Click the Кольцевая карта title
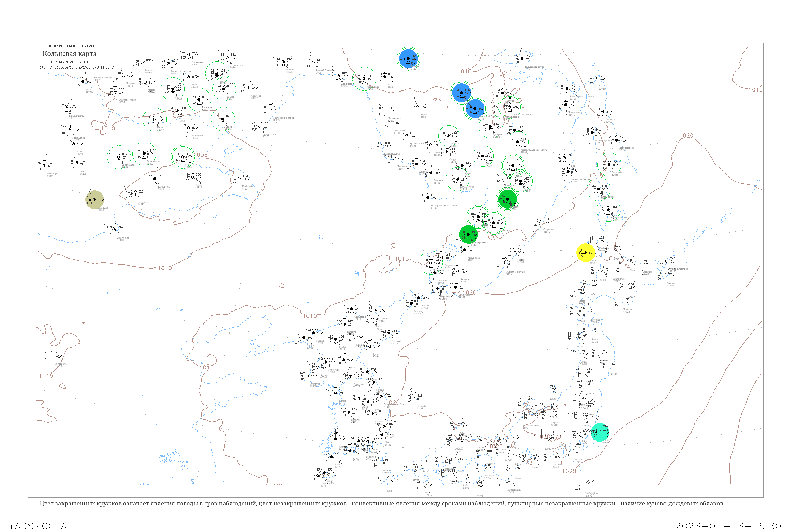The width and height of the screenshot is (798, 532). (x=69, y=54)
